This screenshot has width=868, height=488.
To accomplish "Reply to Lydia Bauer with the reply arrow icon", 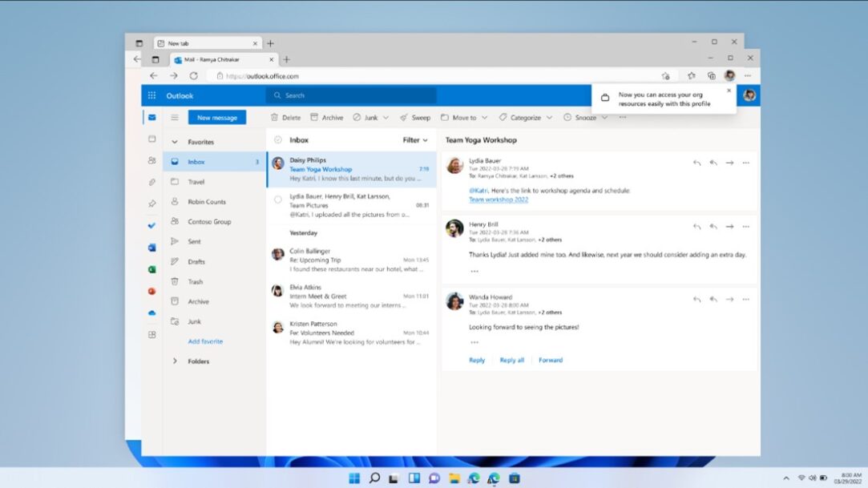I will (697, 162).
